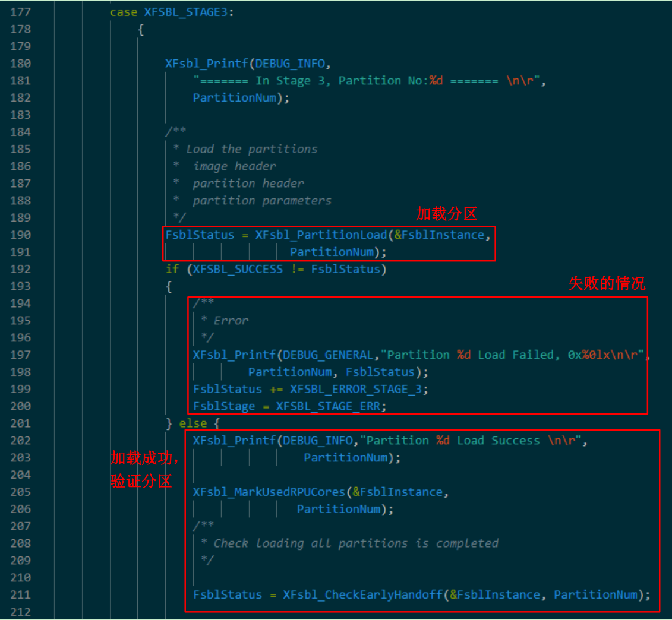The width and height of the screenshot is (672, 620).
Task: Click the 'case XFSBL_STAGE3:' statement
Action: click(172, 12)
